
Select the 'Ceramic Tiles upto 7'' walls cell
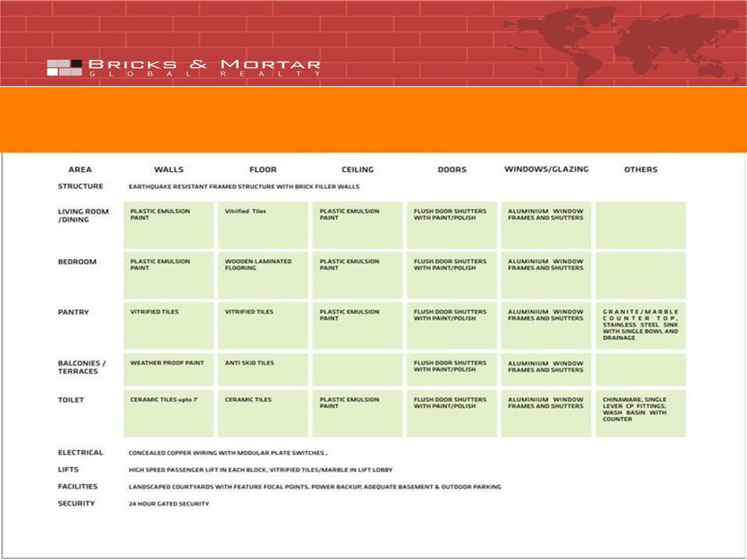(169, 413)
